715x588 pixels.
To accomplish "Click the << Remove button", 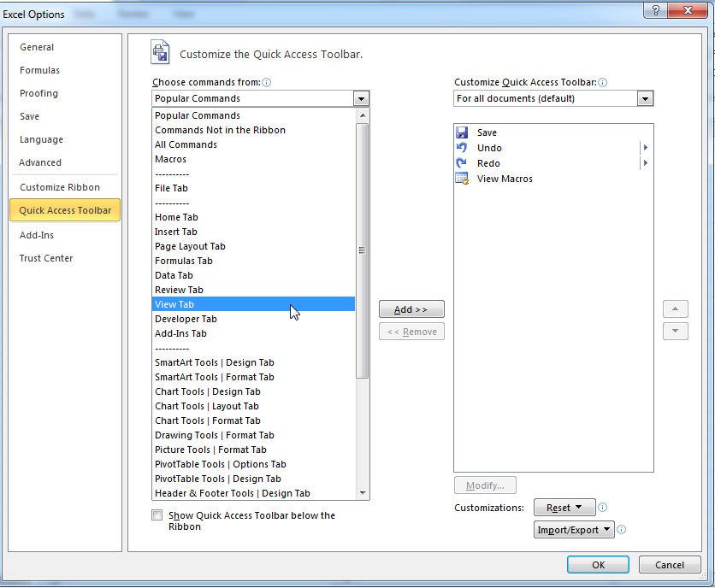I will (x=411, y=332).
